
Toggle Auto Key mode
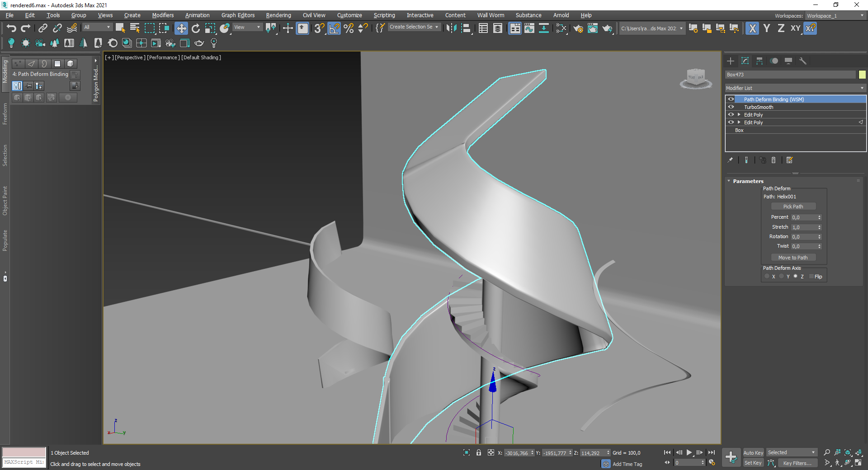click(753, 453)
